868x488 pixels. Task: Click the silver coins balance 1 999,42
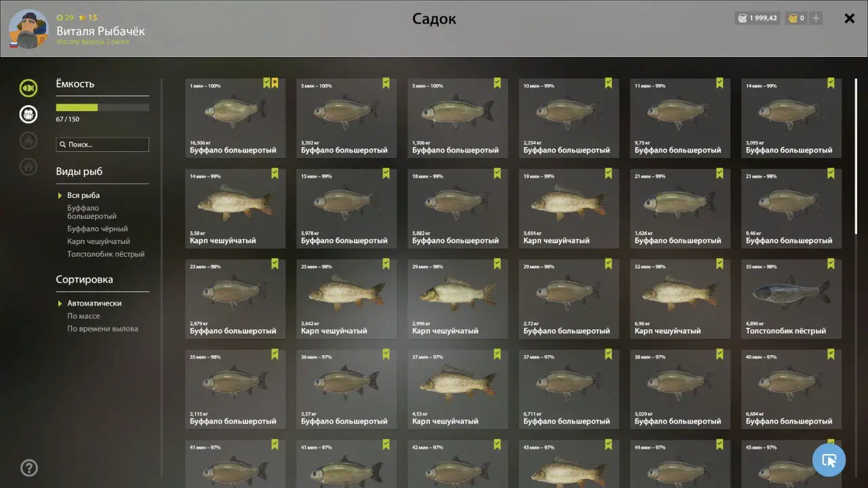[758, 18]
